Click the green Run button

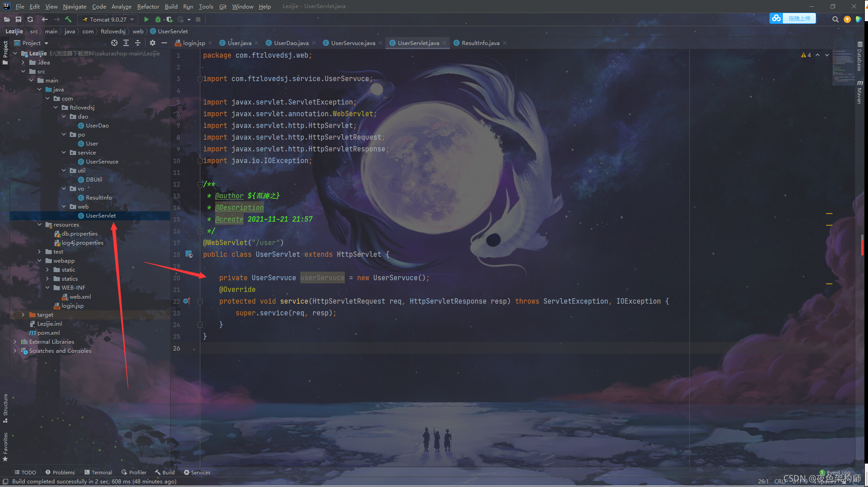click(146, 19)
